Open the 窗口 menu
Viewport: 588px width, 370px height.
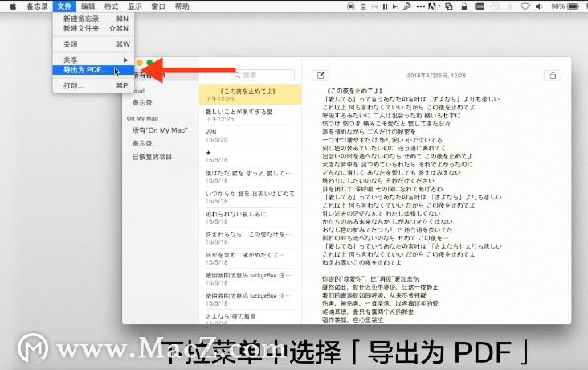[158, 6]
